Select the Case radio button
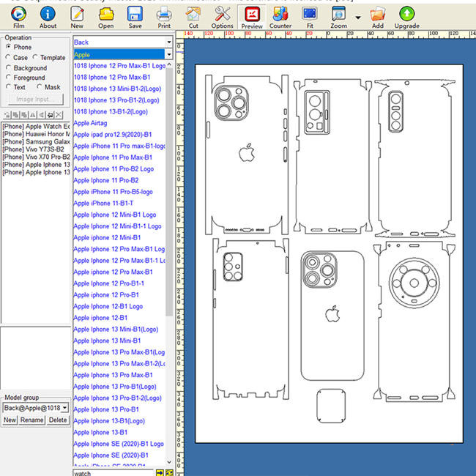The height and width of the screenshot is (476, 476). click(8, 57)
